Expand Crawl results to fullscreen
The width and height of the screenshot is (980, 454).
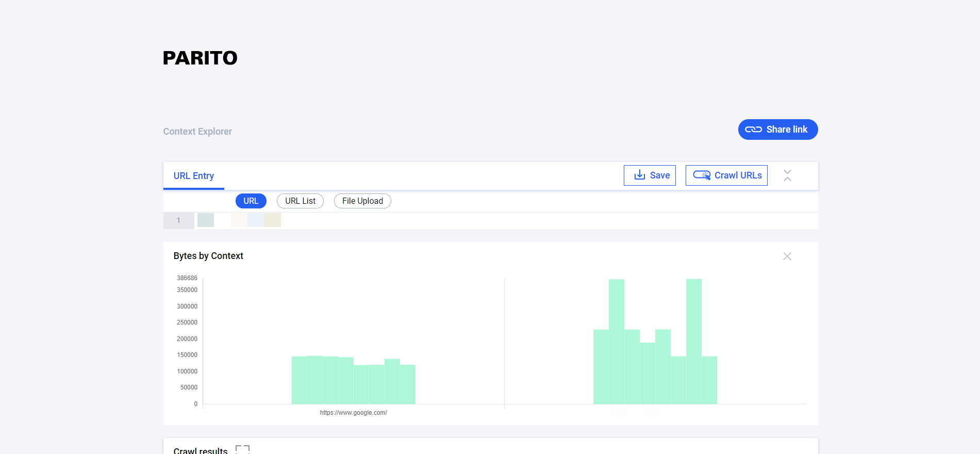coord(242,449)
